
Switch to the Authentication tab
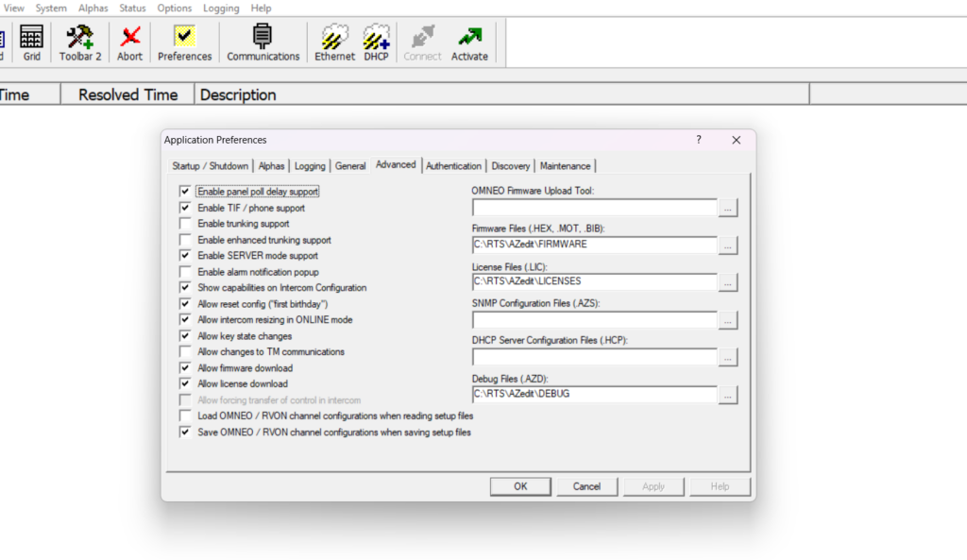pyautogui.click(x=453, y=166)
